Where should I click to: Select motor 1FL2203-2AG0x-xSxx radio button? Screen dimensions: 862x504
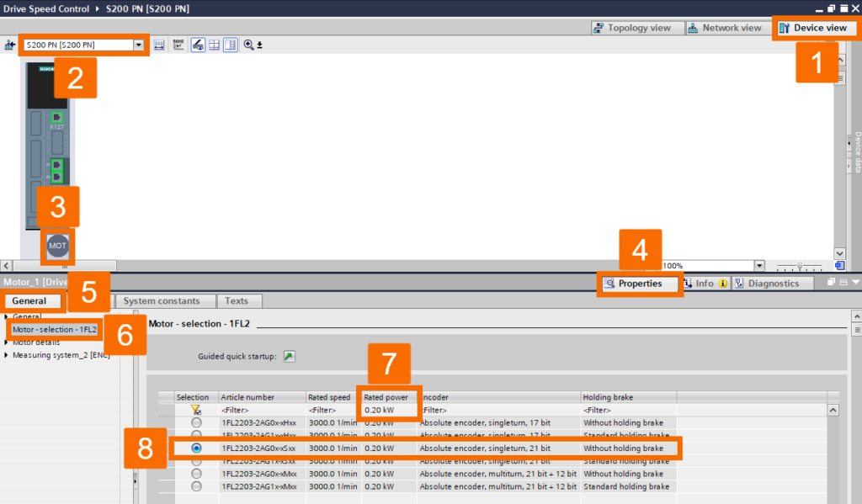coord(196,448)
